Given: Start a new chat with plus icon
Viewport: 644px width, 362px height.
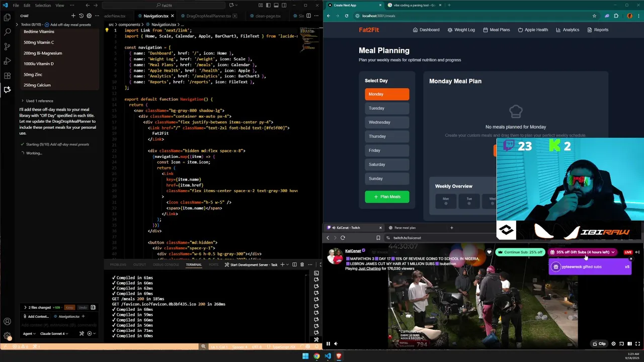Looking at the screenshot, I should point(73,16).
